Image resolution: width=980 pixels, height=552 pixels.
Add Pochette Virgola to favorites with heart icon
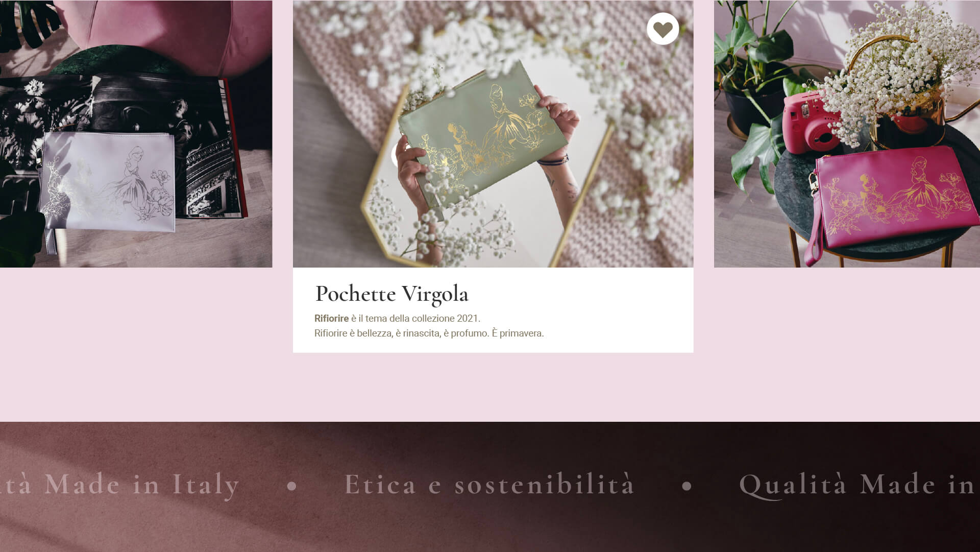click(663, 29)
